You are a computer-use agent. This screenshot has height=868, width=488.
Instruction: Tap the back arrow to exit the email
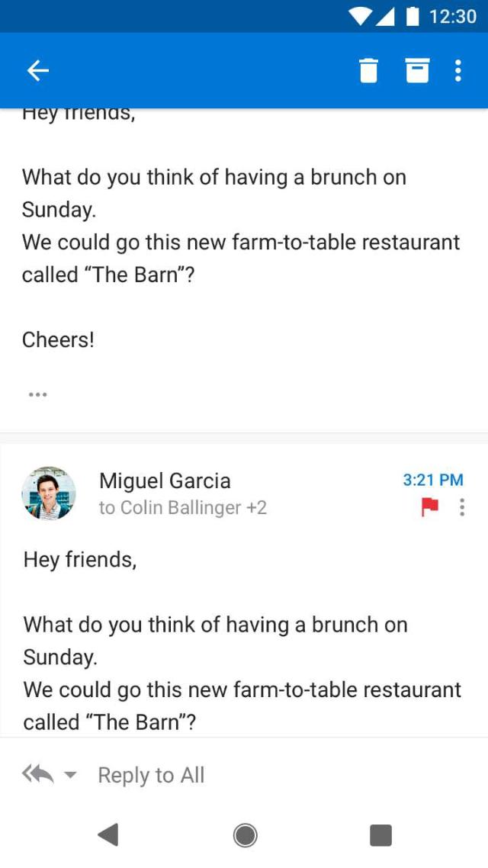[x=37, y=69]
